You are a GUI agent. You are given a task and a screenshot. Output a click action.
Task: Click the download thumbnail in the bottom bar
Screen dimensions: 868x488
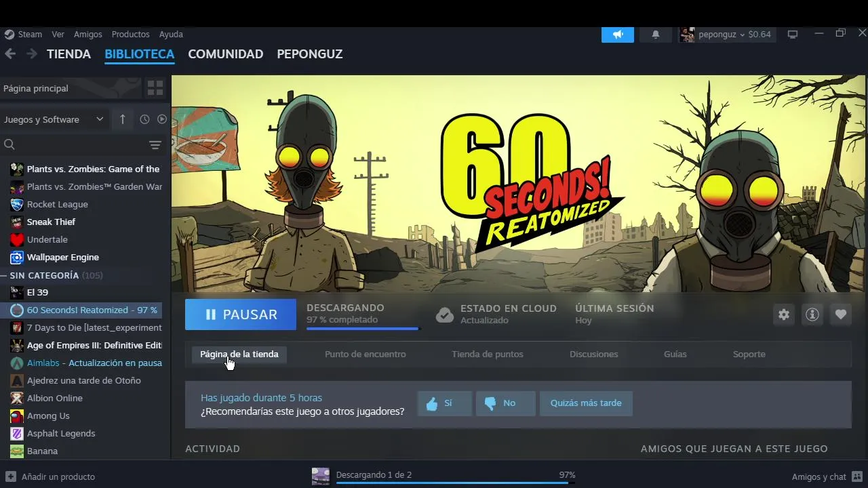tap(321, 476)
